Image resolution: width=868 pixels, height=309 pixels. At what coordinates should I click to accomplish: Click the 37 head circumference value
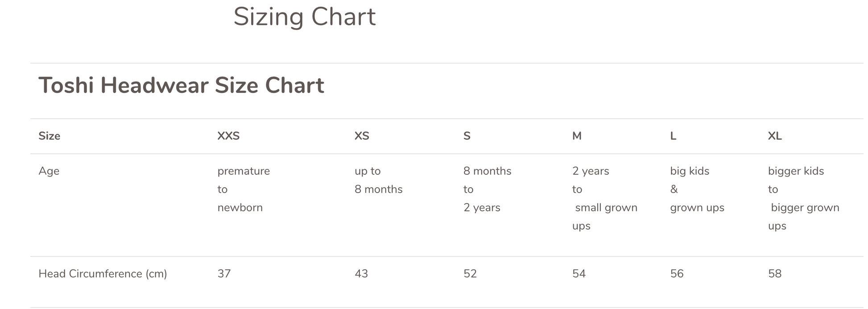(224, 274)
